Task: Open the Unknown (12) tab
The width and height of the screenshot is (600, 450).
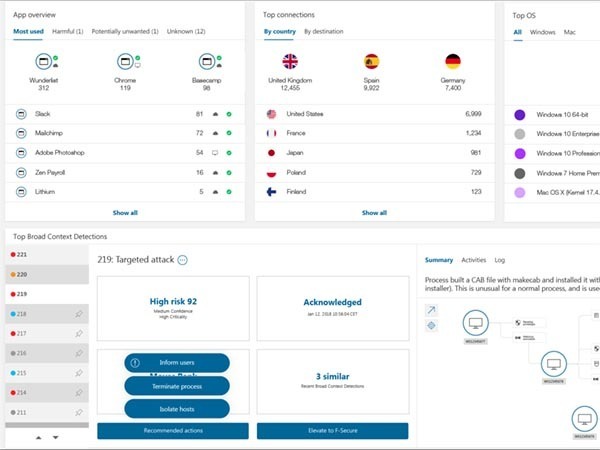Action: [186, 31]
